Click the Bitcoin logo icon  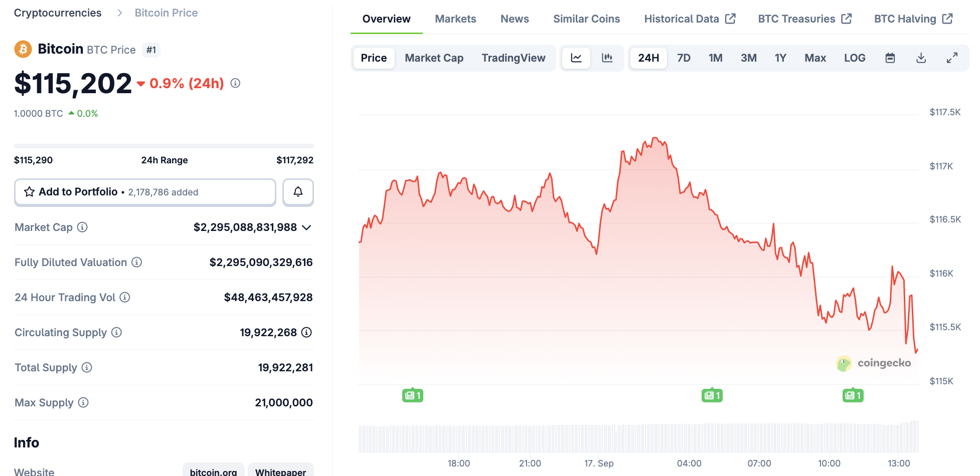tap(23, 49)
